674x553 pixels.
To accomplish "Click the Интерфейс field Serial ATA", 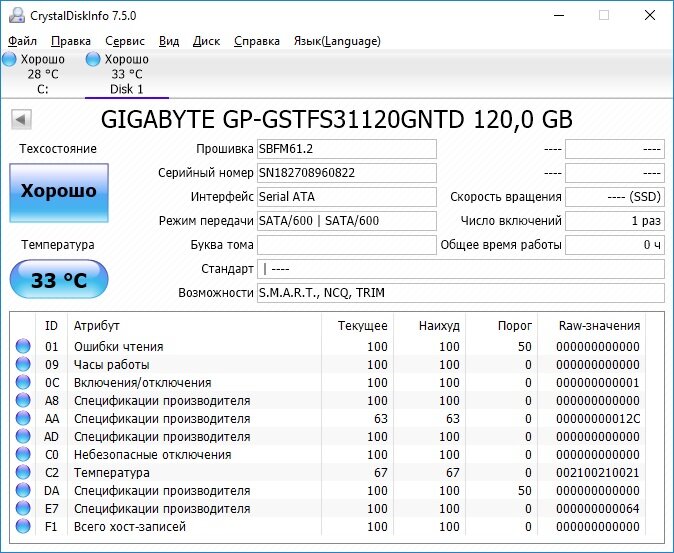I will pos(347,197).
